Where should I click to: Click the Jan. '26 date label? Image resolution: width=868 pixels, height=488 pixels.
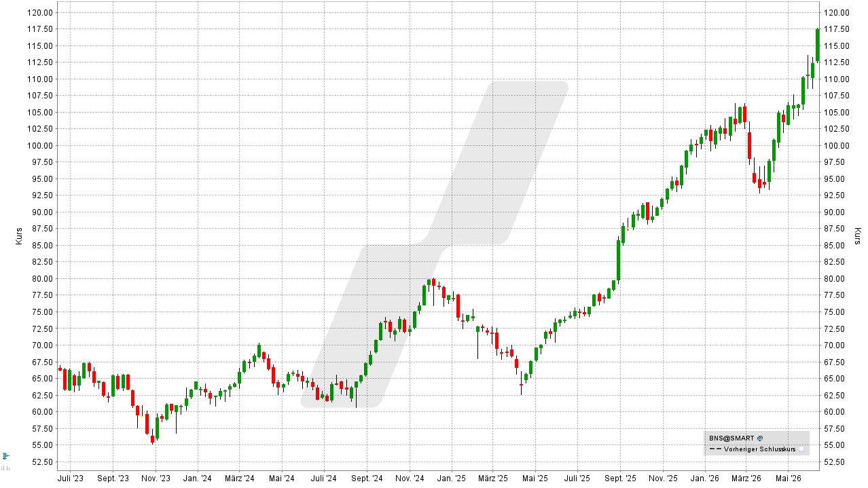706,478
